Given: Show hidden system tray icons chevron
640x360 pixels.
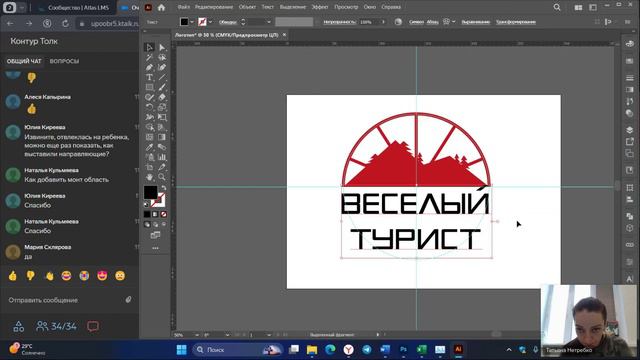Looking at the screenshot, I should [509, 350].
